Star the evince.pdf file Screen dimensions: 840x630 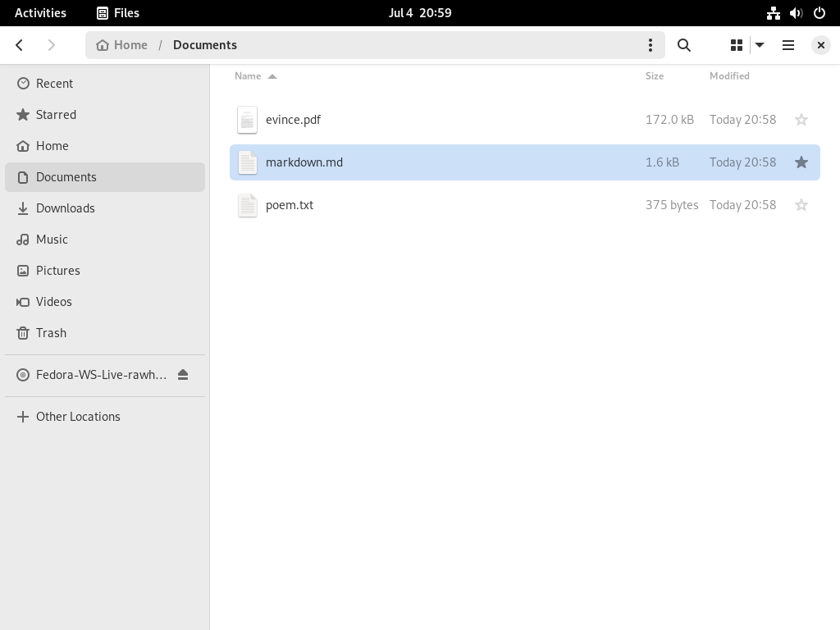(x=801, y=120)
